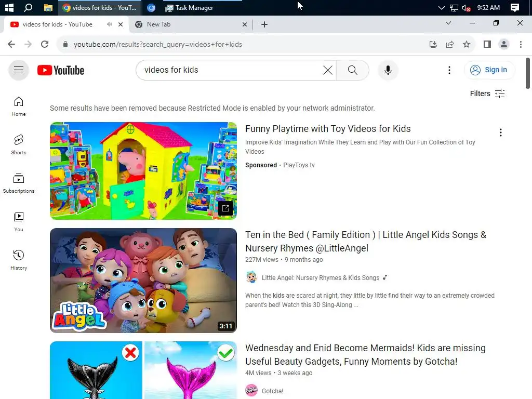Screen dimensions: 532x399
Task: Open mermaid tails video thumbnail
Action: 143,370
